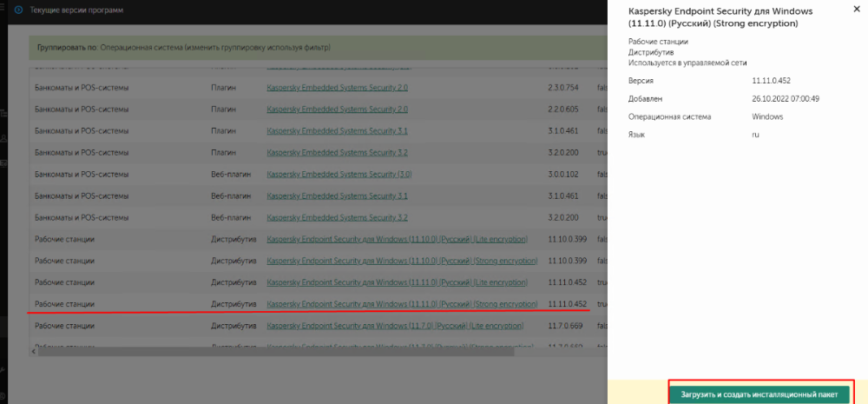Click Загрузить и создать инсталляционный пакет button
This screenshot has height=404, width=868.
(x=759, y=394)
